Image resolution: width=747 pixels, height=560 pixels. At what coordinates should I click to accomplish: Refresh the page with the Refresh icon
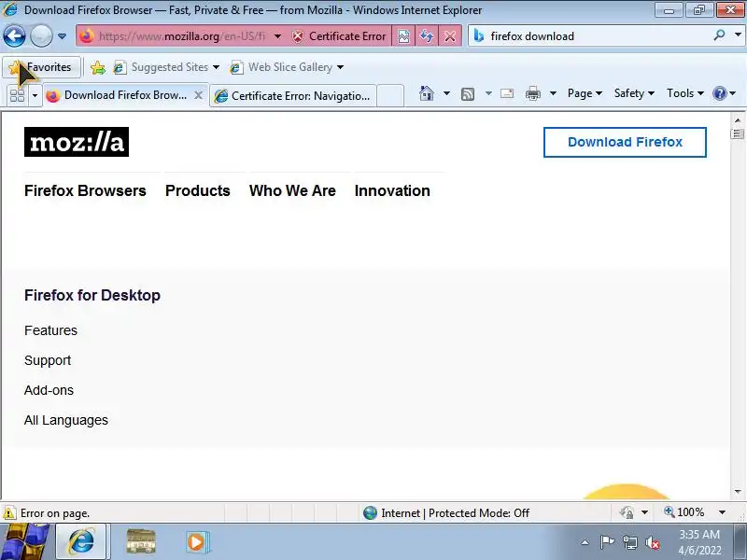pyautogui.click(x=427, y=36)
